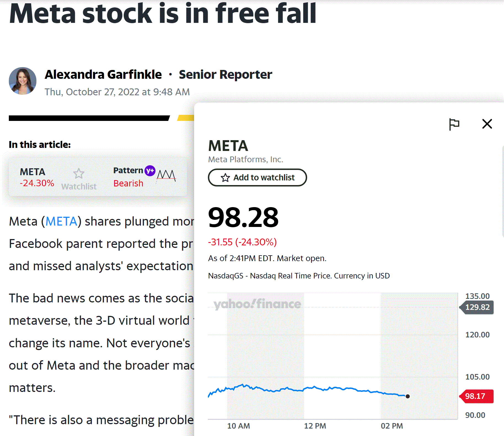Click the 129.82 previous close marker
The image size is (504, 436).
click(477, 307)
